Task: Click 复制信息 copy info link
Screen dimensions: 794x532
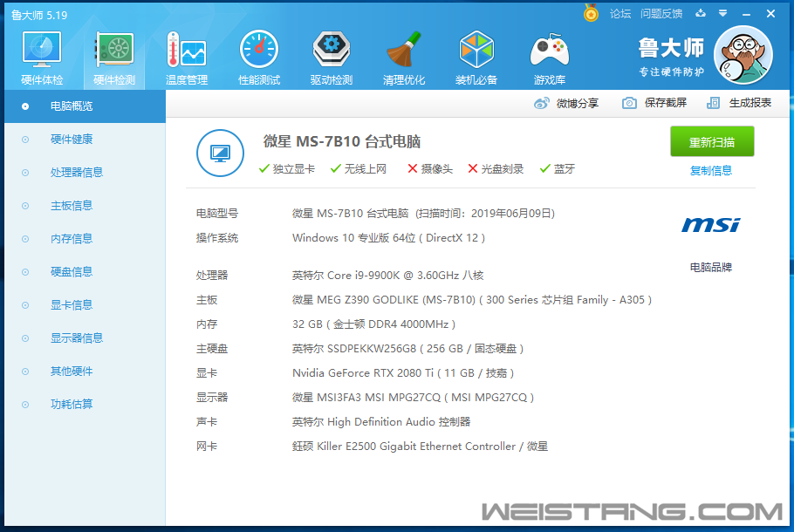Action: pyautogui.click(x=711, y=171)
